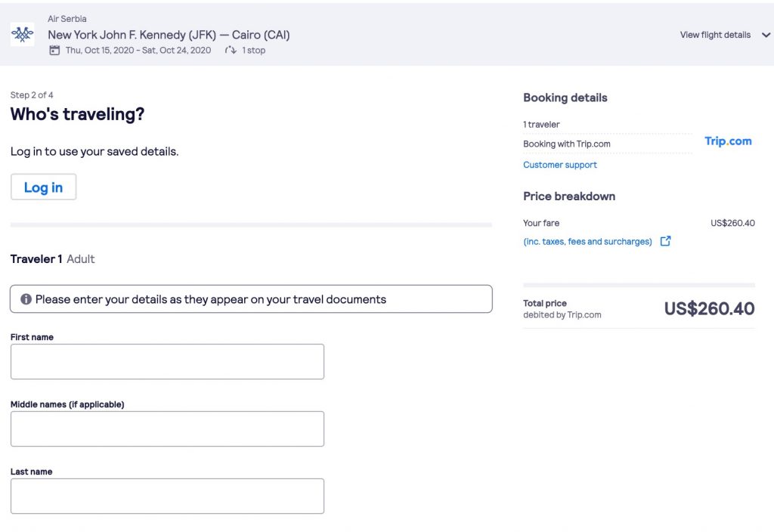
Task: Click the info icon in the notice
Action: [x=26, y=299]
